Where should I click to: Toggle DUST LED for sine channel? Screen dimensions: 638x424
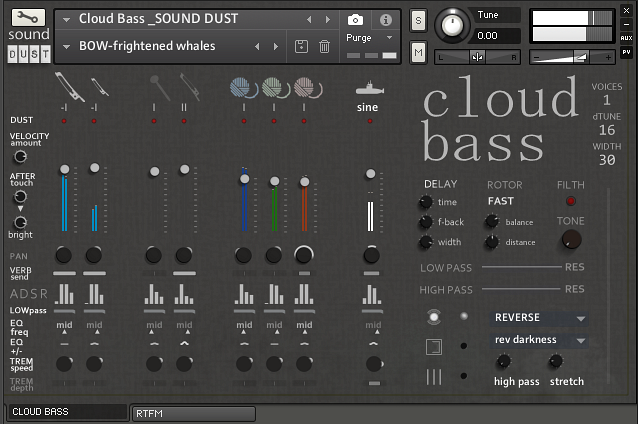coord(370,121)
